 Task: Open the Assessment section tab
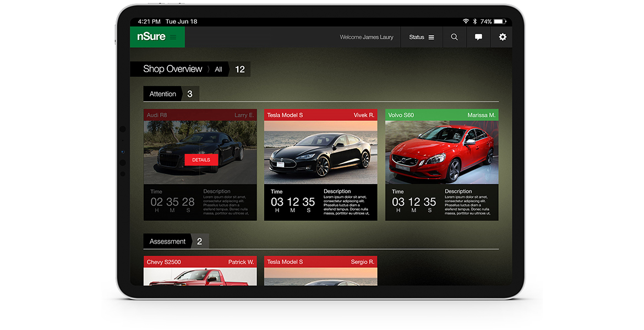pos(167,241)
